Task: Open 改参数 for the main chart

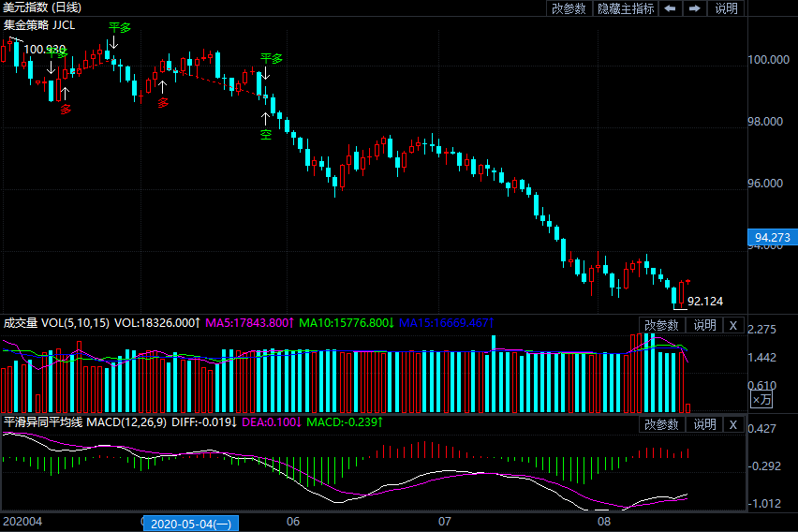Action: (x=569, y=8)
